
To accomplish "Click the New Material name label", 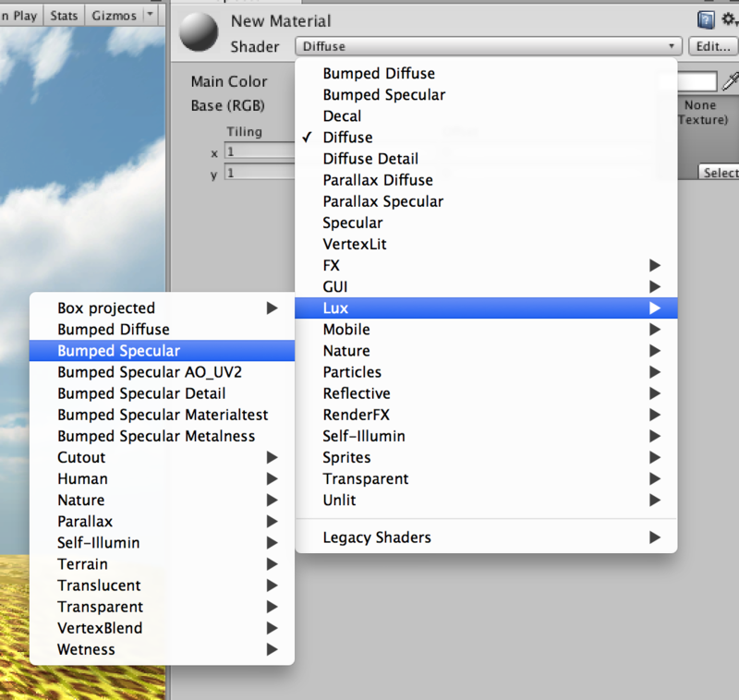I will pyautogui.click(x=281, y=21).
